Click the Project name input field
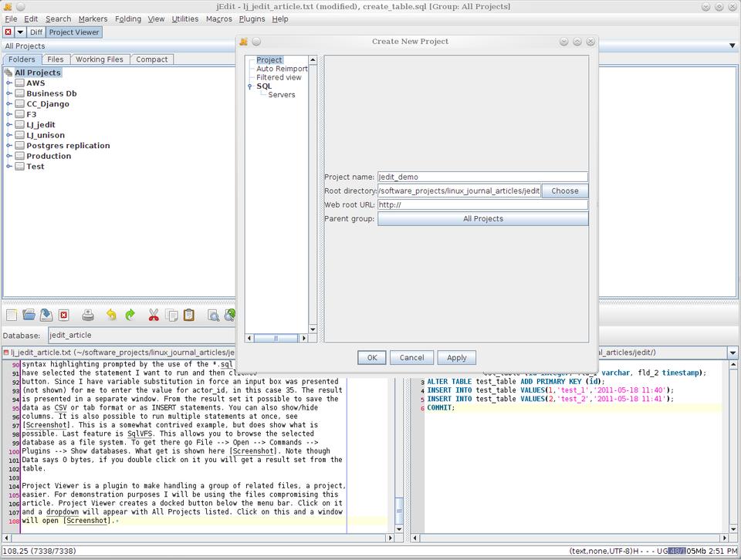The image size is (741, 560). click(482, 177)
